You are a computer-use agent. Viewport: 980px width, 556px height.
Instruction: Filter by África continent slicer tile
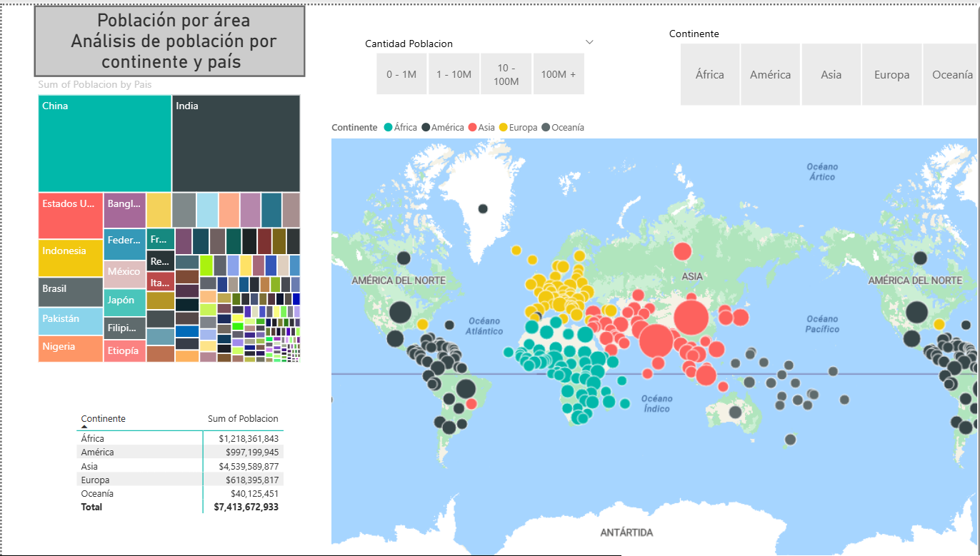(x=710, y=74)
